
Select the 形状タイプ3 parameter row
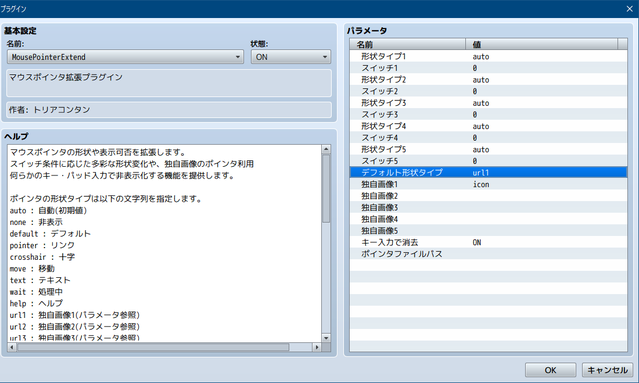(x=488, y=103)
